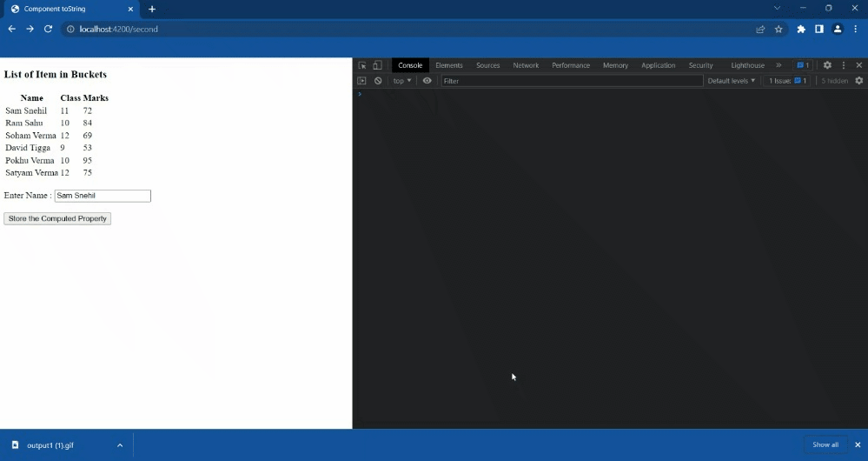Screen dimensions: 868x461
Task: Focus the console Filter field
Action: (572, 81)
